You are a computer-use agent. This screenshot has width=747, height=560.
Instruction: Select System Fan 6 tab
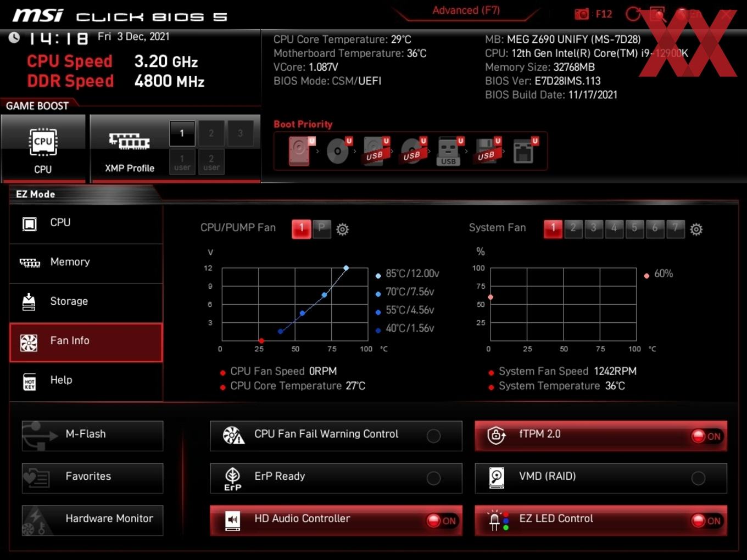pyautogui.click(x=655, y=228)
